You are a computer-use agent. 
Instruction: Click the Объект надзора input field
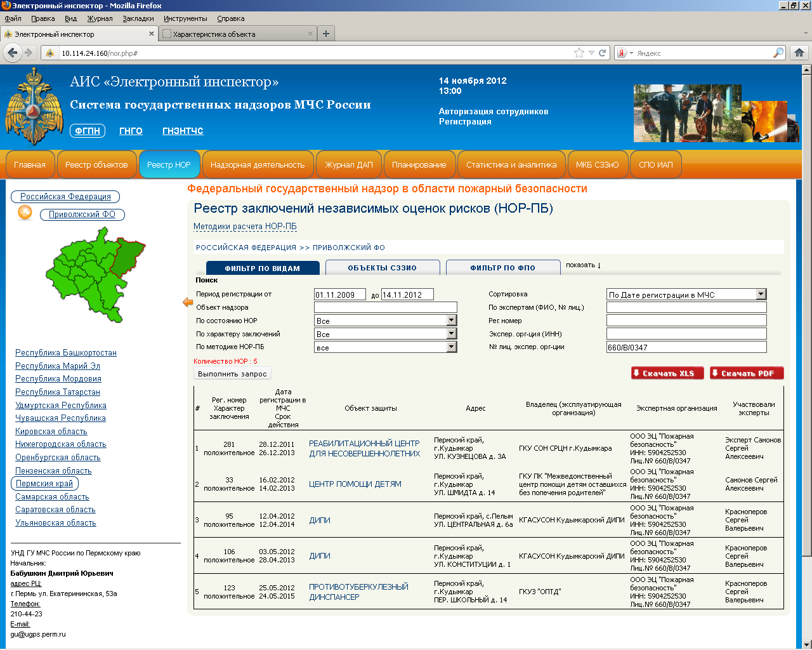(x=386, y=307)
